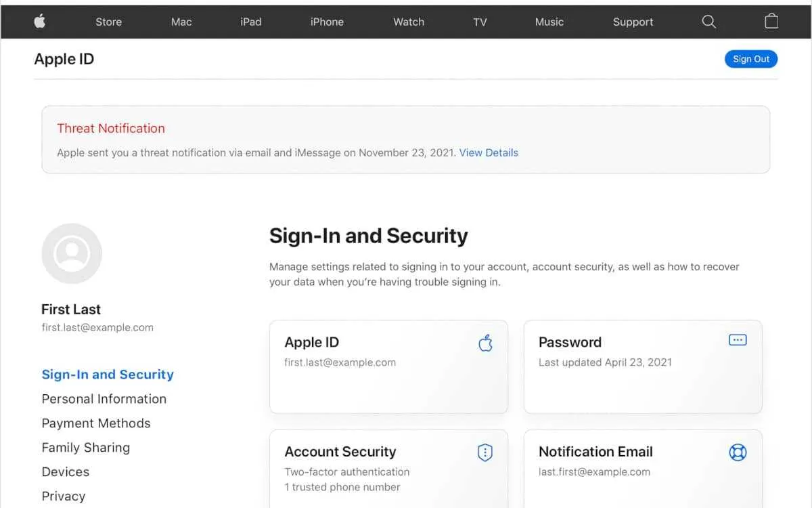Open Privacy in sidebar
This screenshot has height=508, width=812.
pos(64,496)
